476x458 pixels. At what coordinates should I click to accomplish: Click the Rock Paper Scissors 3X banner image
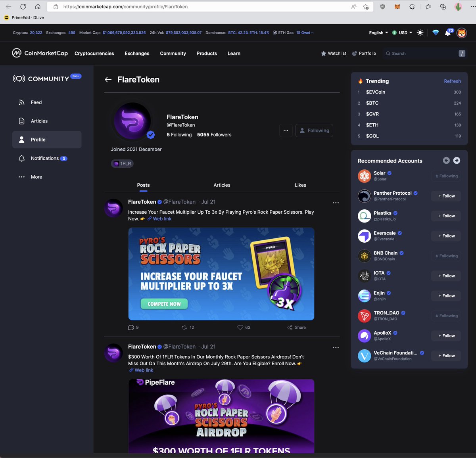click(221, 274)
